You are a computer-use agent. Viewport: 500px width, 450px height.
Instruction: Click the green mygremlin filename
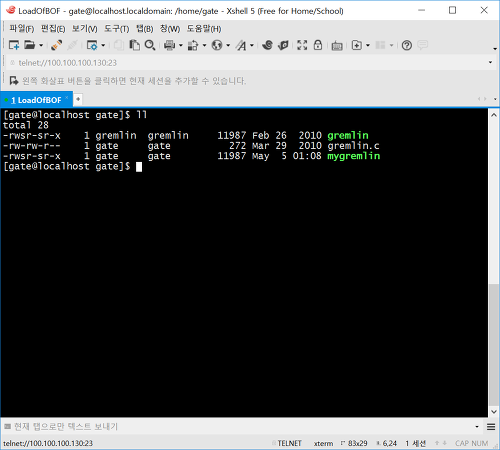coord(353,156)
